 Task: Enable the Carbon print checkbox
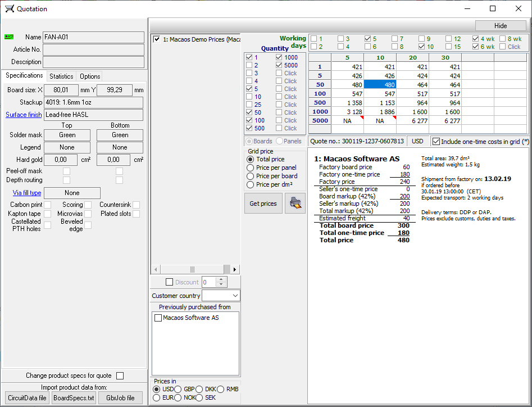pyautogui.click(x=48, y=205)
